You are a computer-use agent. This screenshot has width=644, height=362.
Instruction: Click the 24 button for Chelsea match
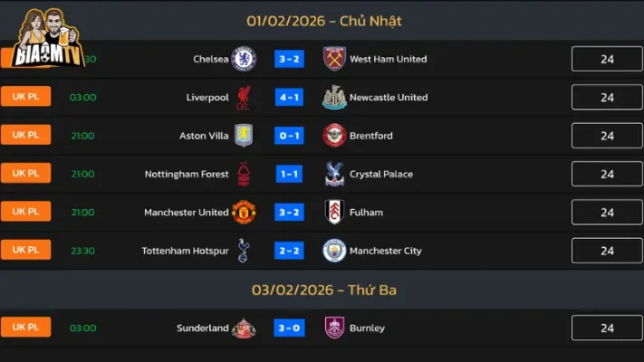(x=607, y=59)
